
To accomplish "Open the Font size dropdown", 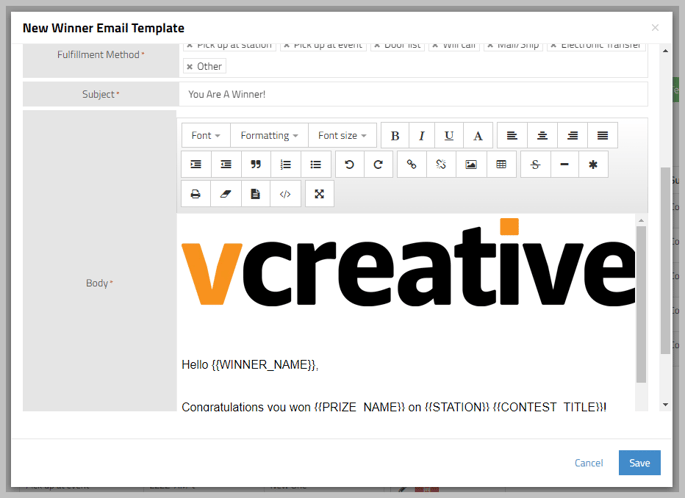I will point(342,135).
